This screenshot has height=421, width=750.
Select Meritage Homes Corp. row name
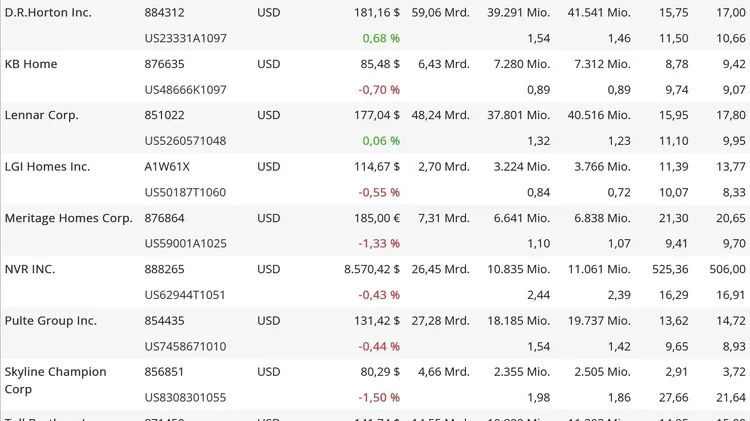pos(68,218)
